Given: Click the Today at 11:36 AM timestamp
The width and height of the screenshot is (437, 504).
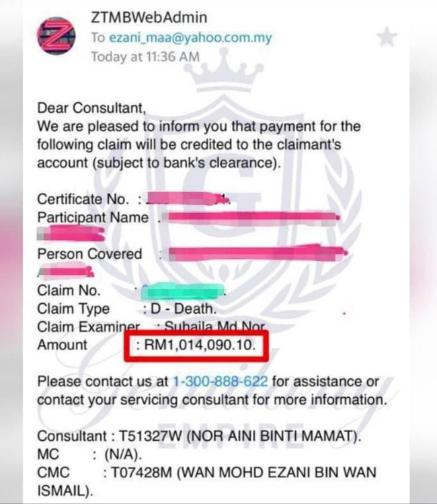Looking at the screenshot, I should [145, 56].
